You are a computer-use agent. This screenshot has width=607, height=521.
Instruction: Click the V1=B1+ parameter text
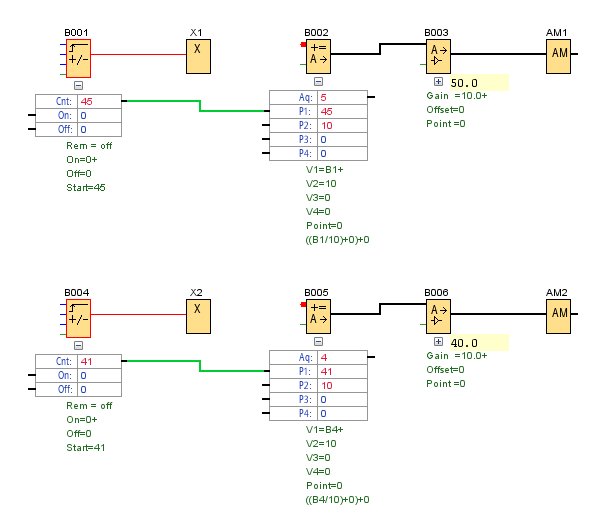[324, 170]
